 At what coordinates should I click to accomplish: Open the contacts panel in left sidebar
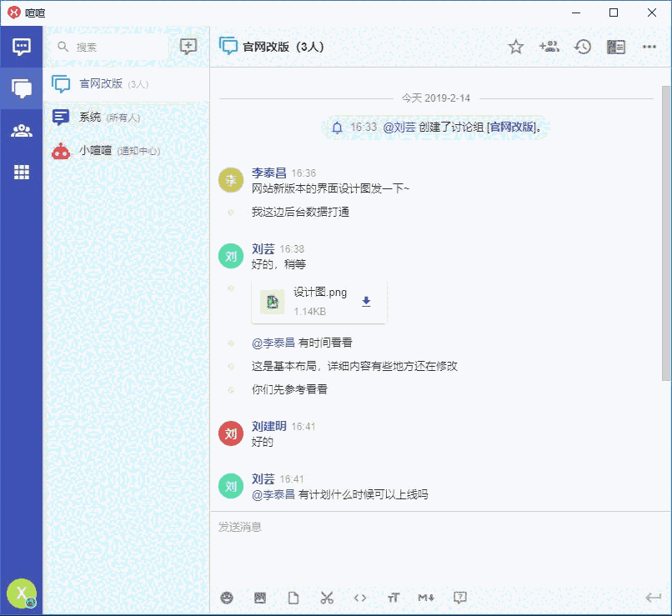(21, 129)
